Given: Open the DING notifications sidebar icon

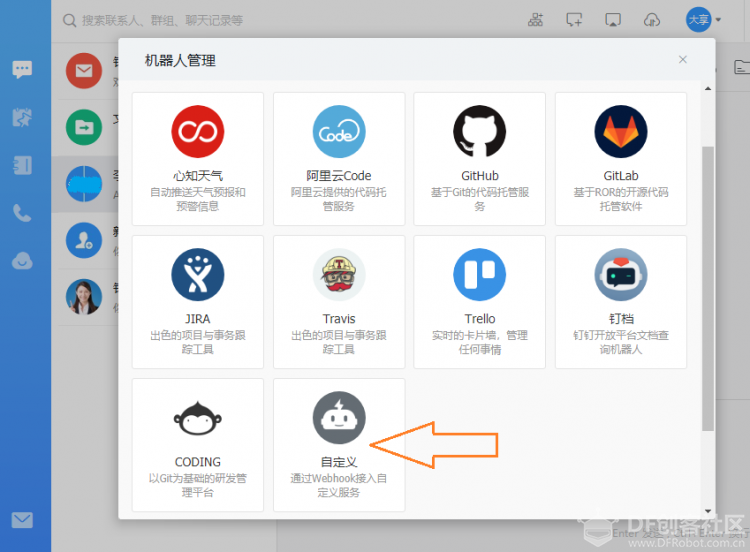Looking at the screenshot, I should point(22,117).
